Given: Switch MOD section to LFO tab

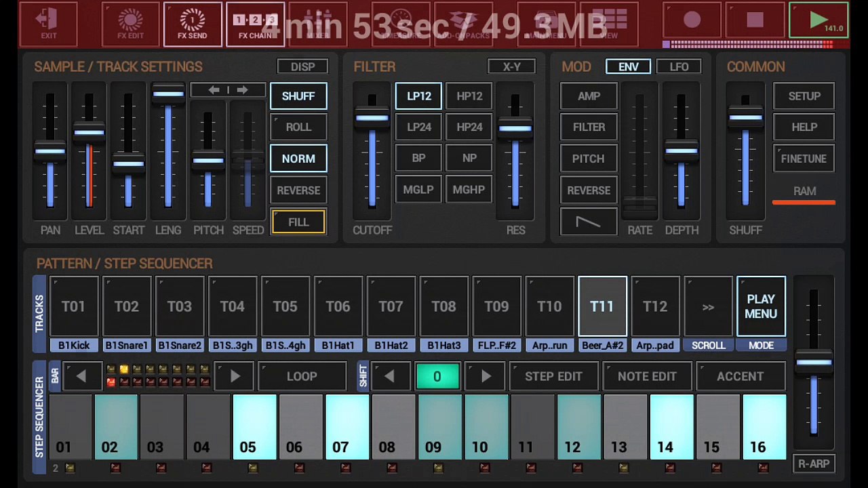Looking at the screenshot, I should click(x=679, y=66).
